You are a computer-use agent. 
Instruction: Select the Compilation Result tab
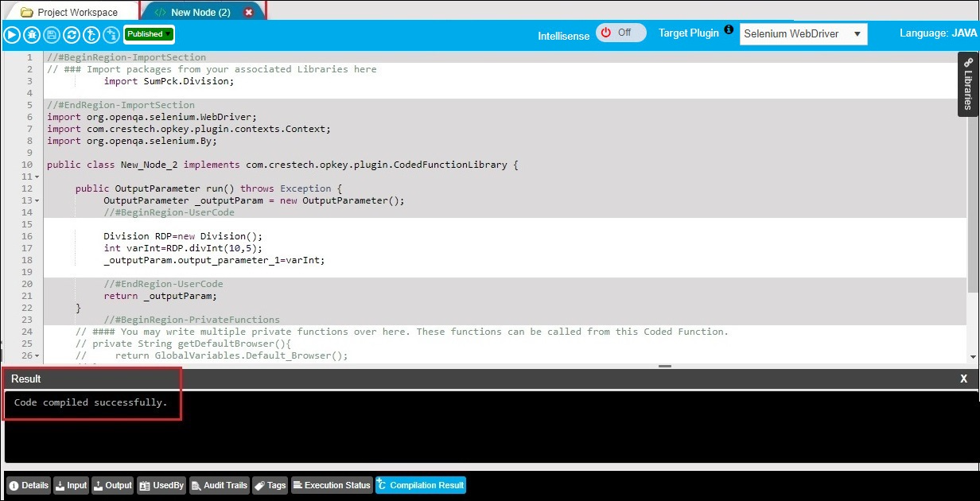point(421,485)
